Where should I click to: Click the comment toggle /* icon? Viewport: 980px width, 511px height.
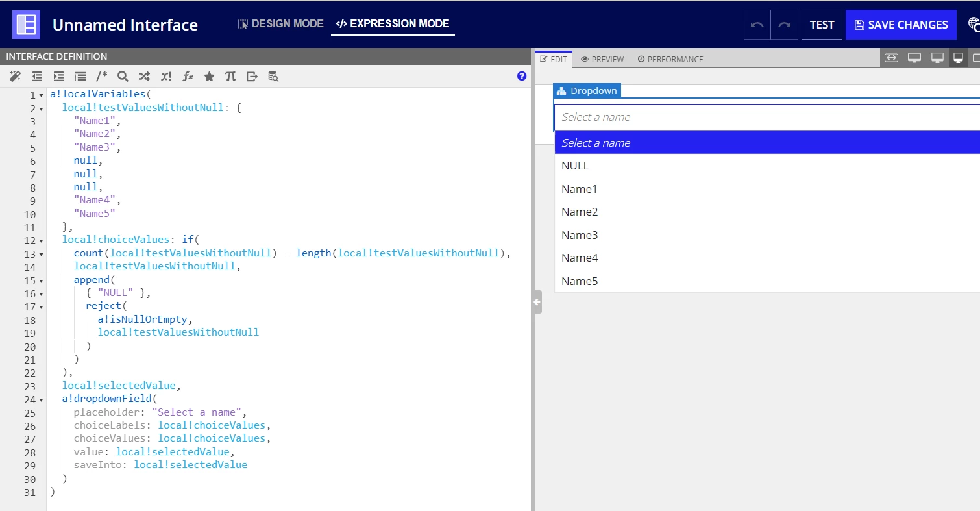101,77
